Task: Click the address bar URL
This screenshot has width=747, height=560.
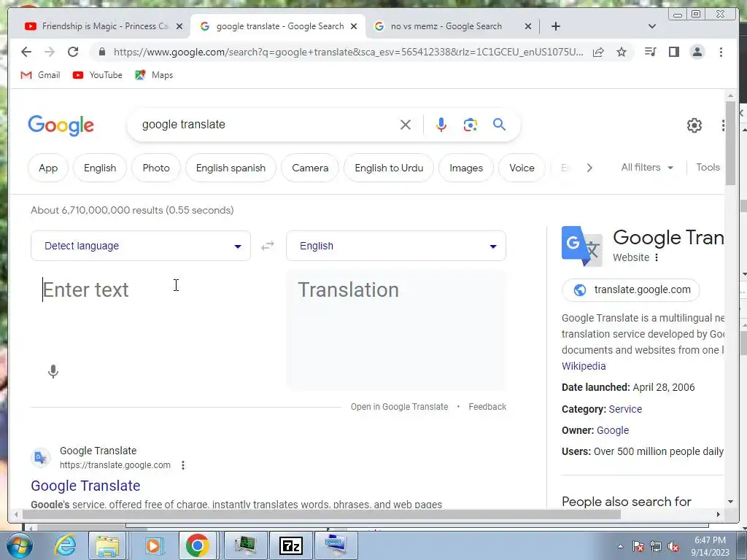Action: (x=348, y=52)
